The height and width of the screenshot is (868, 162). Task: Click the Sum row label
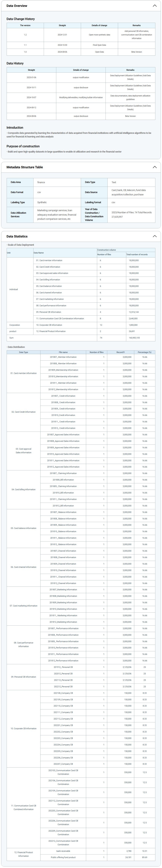[12, 338]
